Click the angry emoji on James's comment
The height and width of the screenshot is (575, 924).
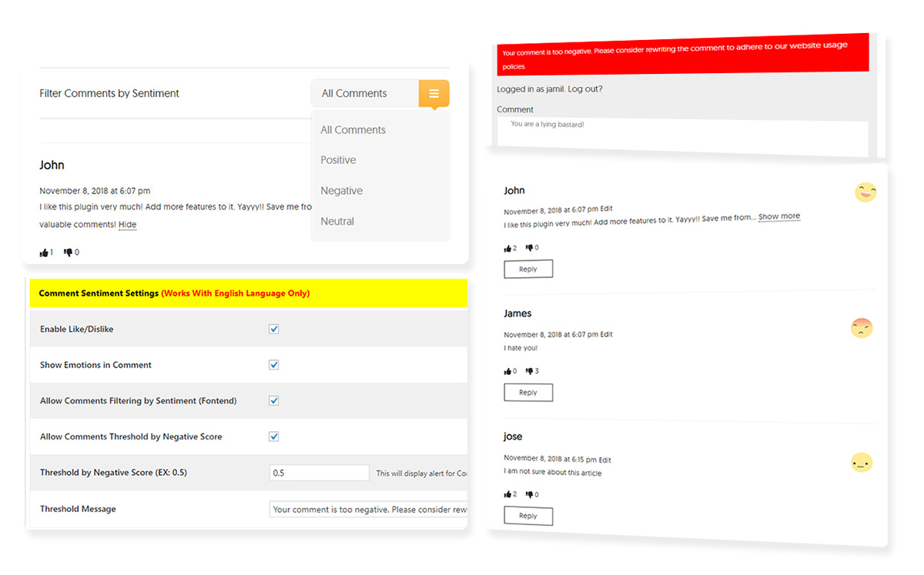click(862, 327)
